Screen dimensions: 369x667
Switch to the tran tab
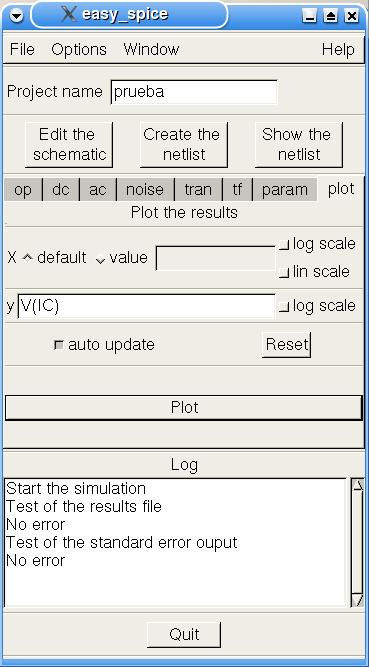pos(198,189)
